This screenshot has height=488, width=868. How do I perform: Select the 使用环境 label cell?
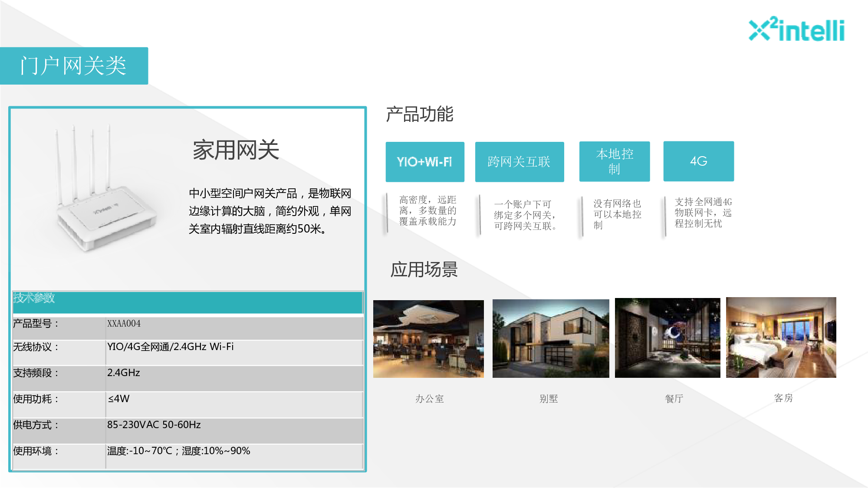59,456
